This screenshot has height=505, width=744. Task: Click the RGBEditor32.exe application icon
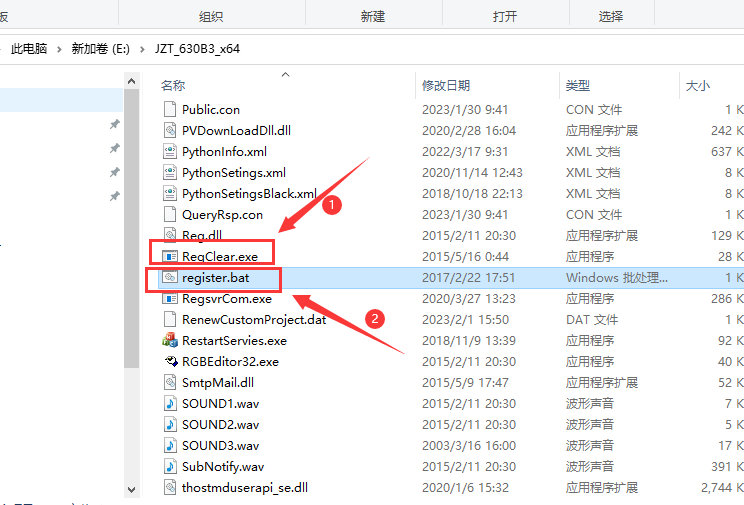(x=170, y=362)
